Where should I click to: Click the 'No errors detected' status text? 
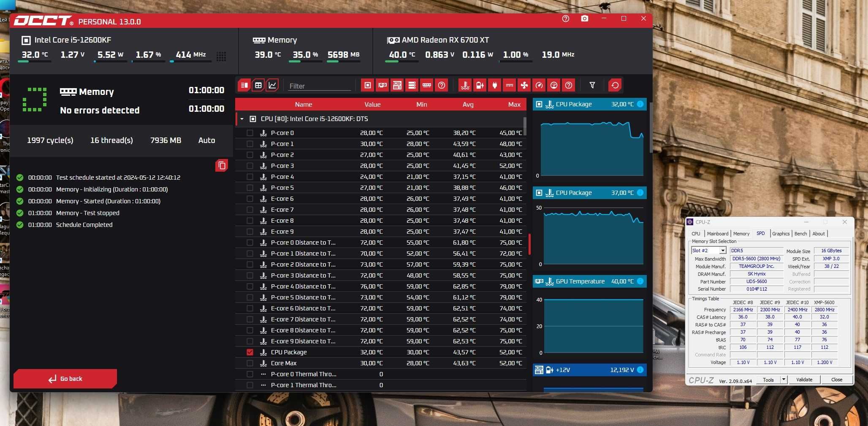[100, 110]
